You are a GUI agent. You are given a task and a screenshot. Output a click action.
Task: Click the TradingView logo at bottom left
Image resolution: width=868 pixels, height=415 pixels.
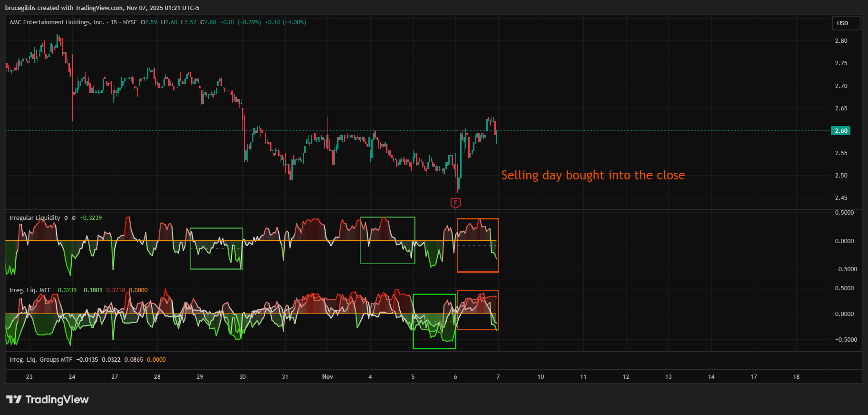pyautogui.click(x=48, y=399)
